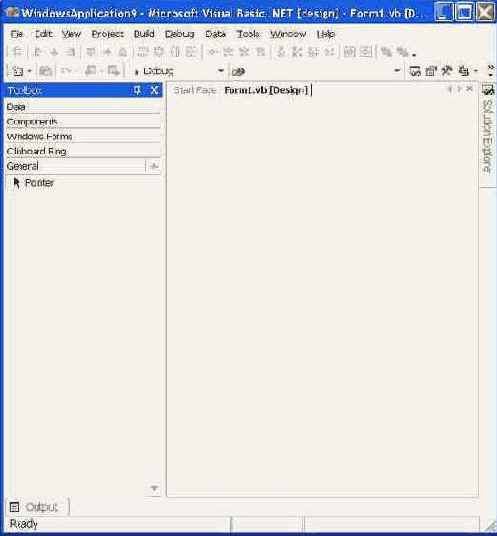Click document tabs scroll-right arrow
Image resolution: width=497 pixels, height=536 pixels.
pyautogui.click(x=459, y=89)
